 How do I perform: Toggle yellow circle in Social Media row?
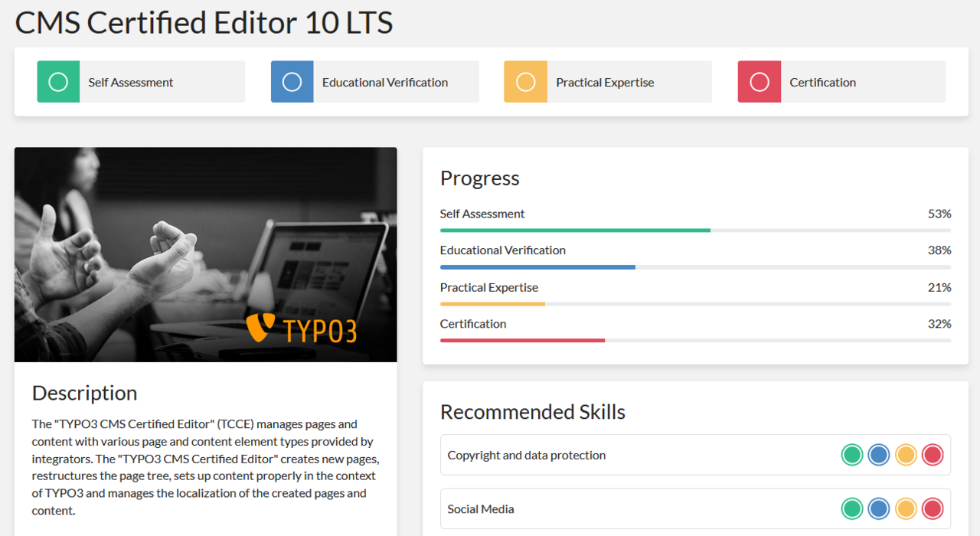point(906,508)
